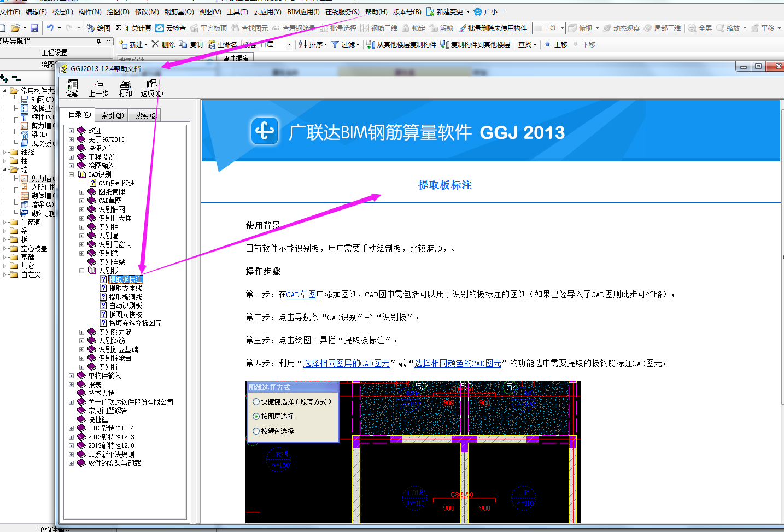Open 钢筋三维 rebar 3D view

coord(379,28)
